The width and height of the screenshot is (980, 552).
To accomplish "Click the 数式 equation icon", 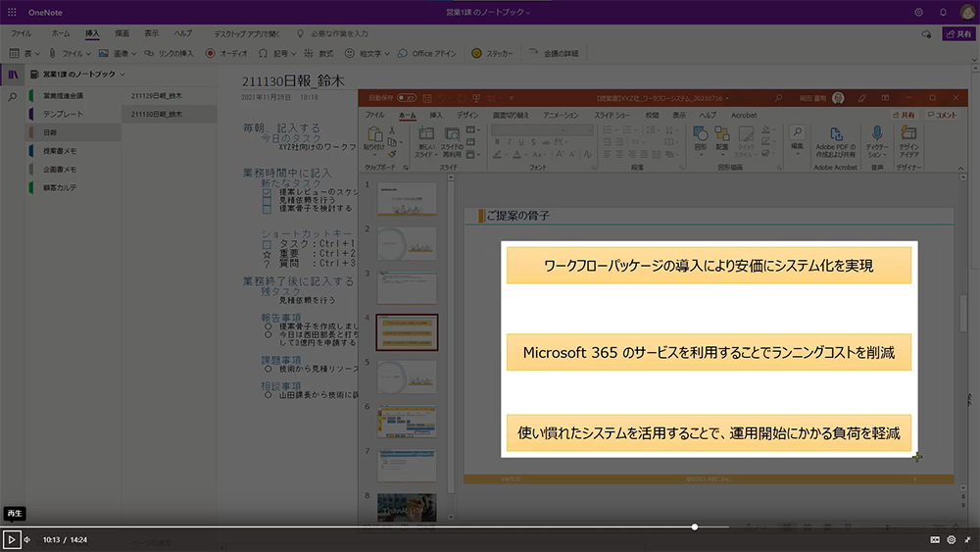I will point(309,54).
